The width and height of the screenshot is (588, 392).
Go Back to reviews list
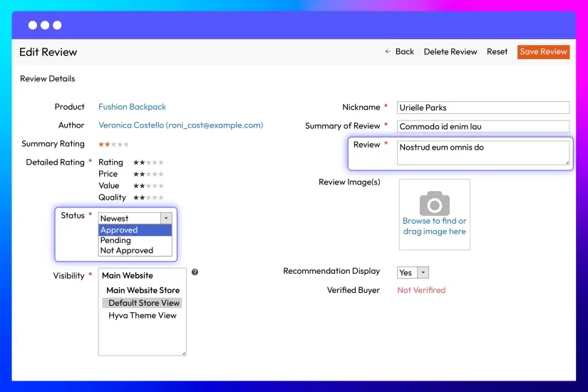click(x=405, y=51)
